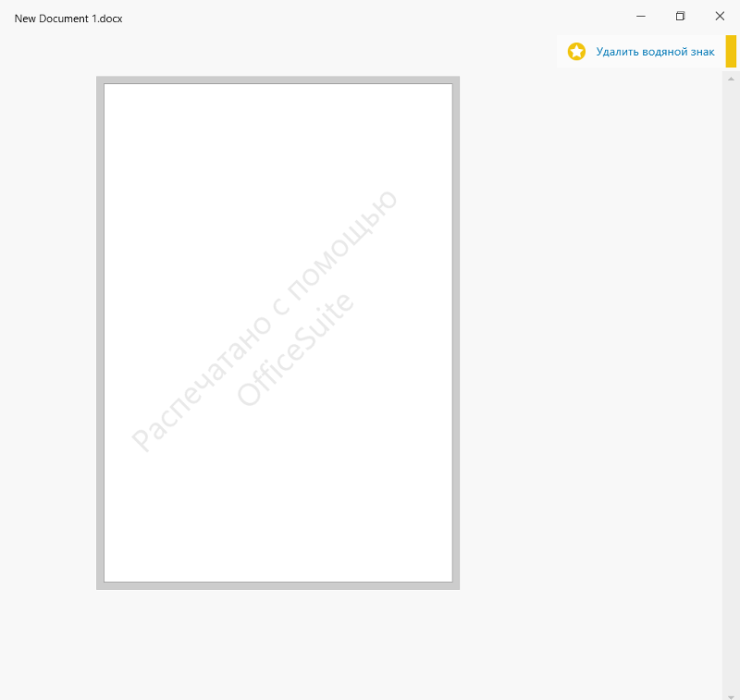The width and height of the screenshot is (740, 700).
Task: Minimize the New Document 1.docx window
Action: pos(641,17)
